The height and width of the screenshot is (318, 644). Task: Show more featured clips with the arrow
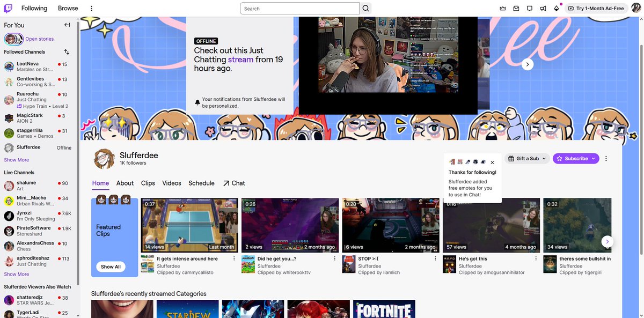[x=607, y=241]
